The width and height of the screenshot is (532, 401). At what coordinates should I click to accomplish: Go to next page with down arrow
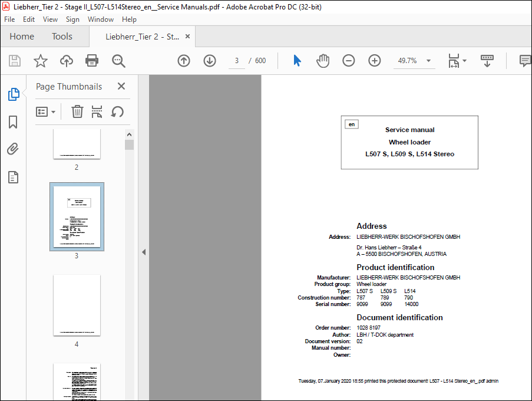[x=210, y=61]
